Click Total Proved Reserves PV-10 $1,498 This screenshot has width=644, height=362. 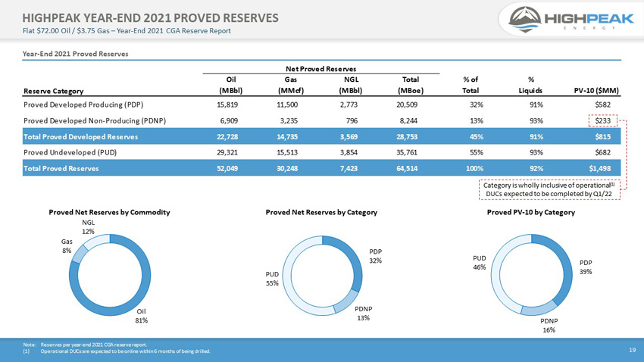599,168
